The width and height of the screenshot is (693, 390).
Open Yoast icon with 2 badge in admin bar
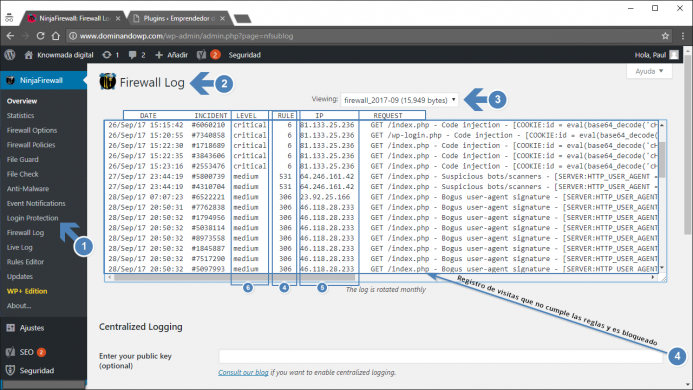[x=208, y=55]
